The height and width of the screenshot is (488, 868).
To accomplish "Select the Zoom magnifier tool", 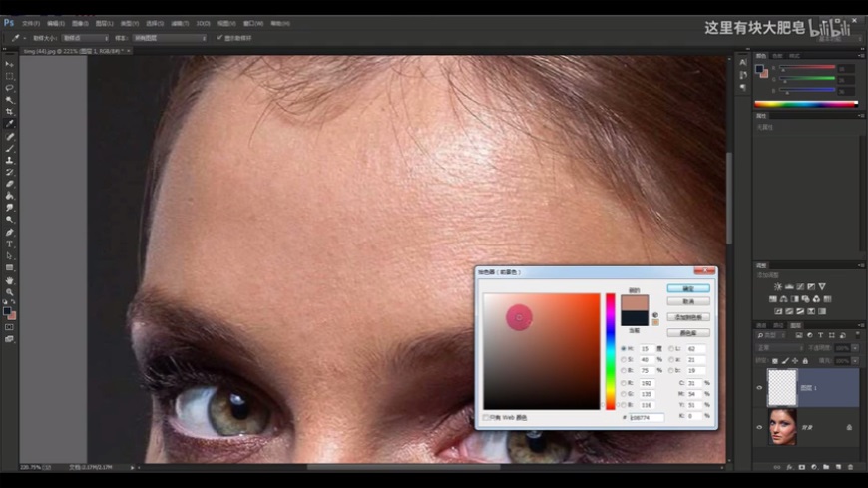I will tap(10, 292).
